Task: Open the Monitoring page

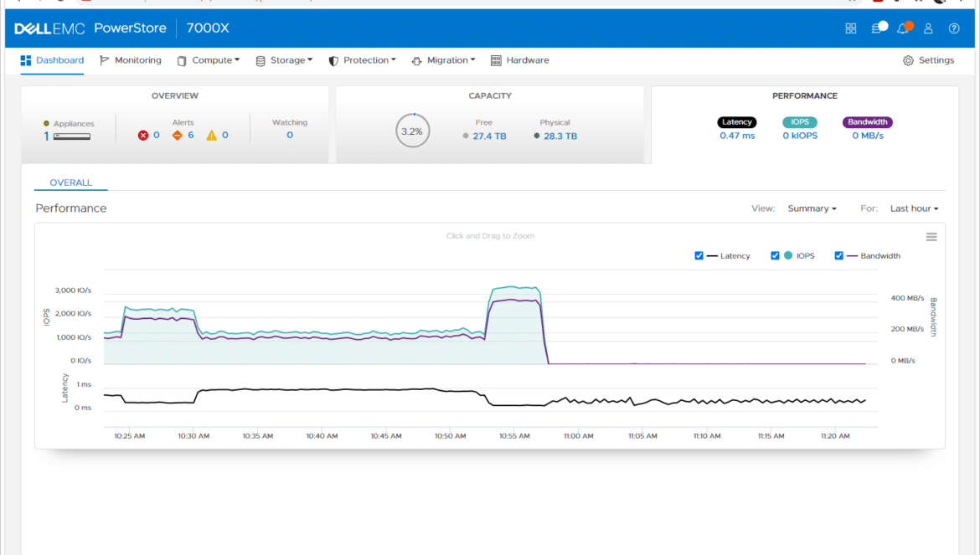Action: 131,60
